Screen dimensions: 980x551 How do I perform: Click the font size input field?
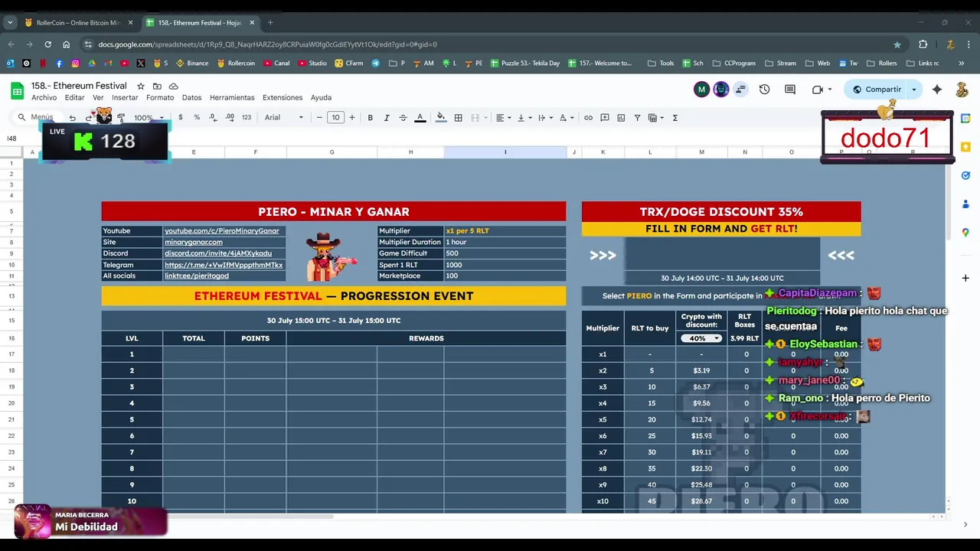[335, 118]
